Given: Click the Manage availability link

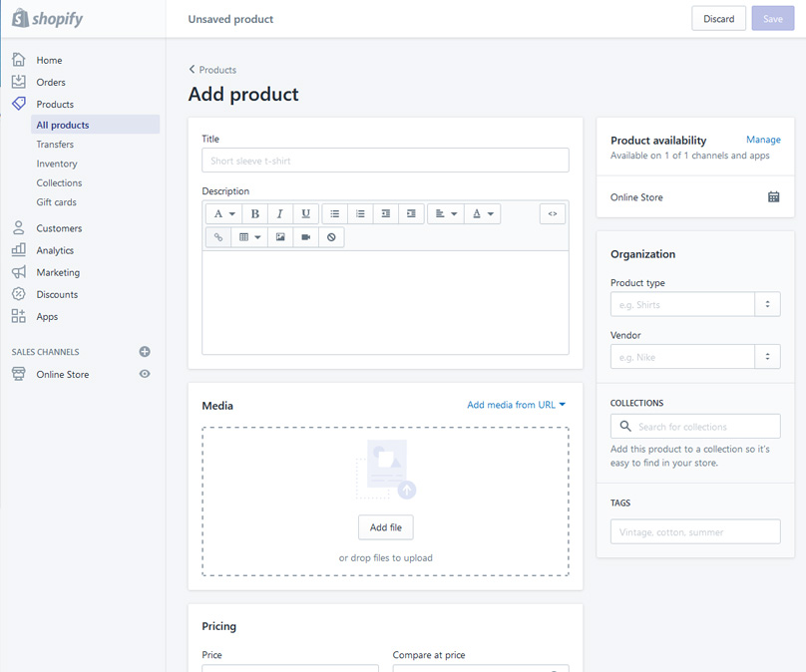Looking at the screenshot, I should coord(763,140).
